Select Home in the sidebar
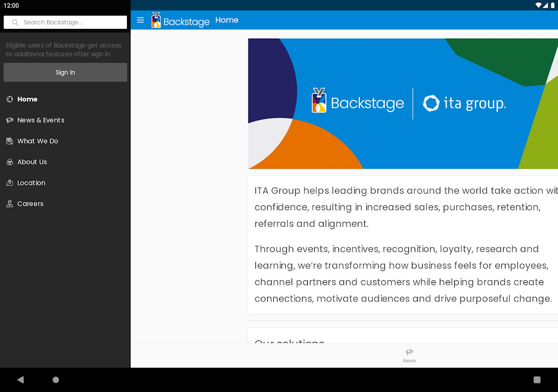Image resolution: width=558 pixels, height=392 pixels. pyautogui.click(x=65, y=99)
